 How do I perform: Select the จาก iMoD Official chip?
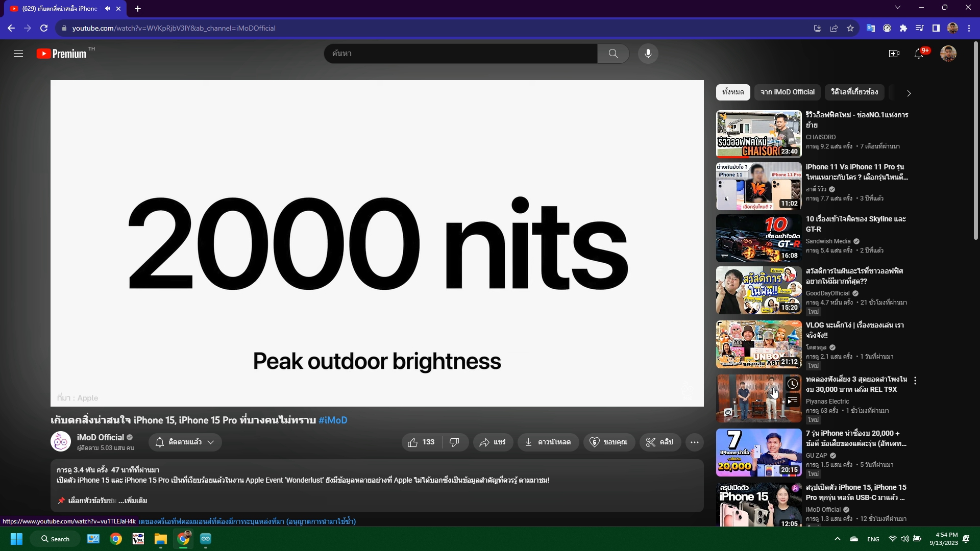click(788, 92)
